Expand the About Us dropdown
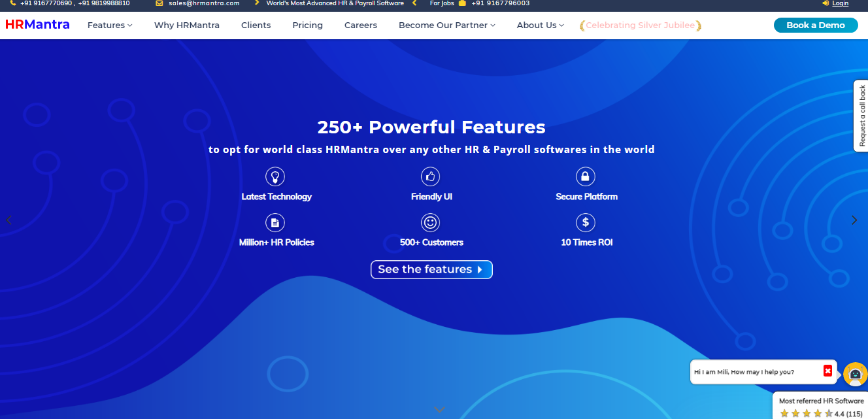The width and height of the screenshot is (868, 419). [540, 25]
